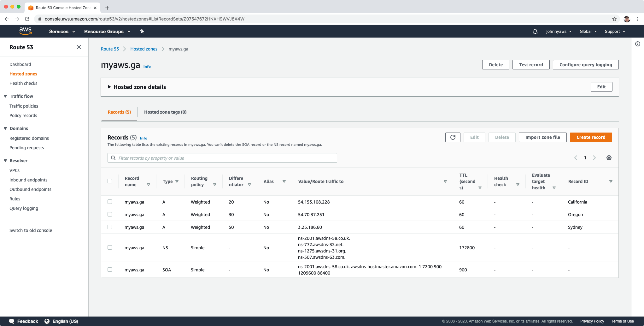The image size is (644, 326).
Task: Select the NS record checkbox
Action: (110, 247)
